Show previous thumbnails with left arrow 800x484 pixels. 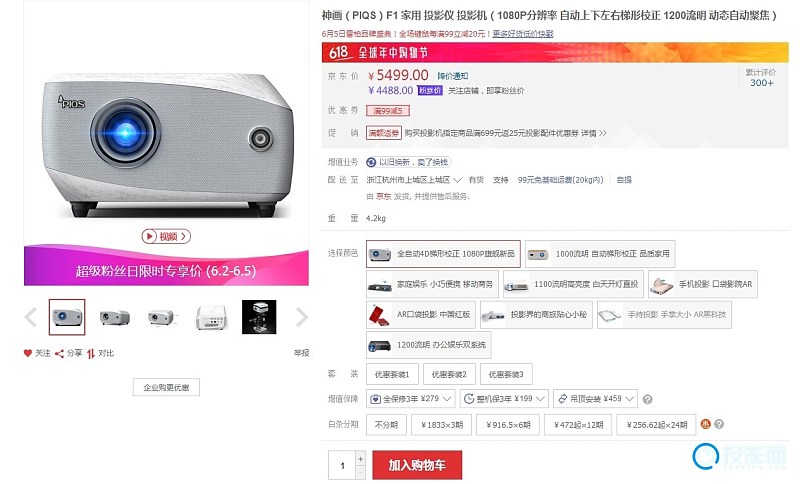pos(31,317)
